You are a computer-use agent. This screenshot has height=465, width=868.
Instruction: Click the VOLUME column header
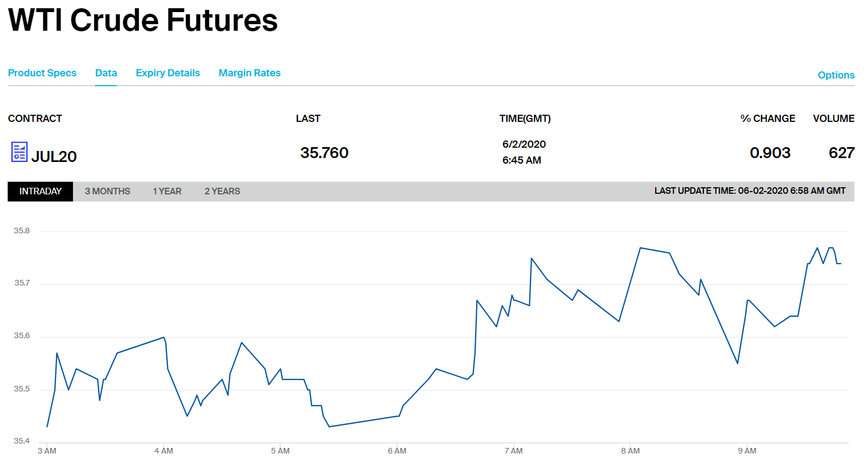click(833, 119)
